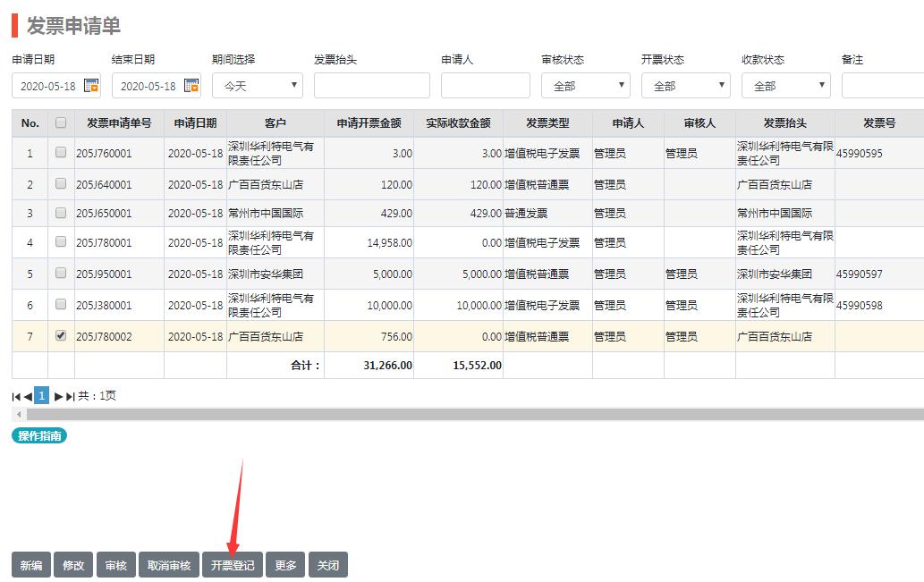Expand the 期间选择 dropdown showing 今天
924x582 pixels.
[x=258, y=86]
